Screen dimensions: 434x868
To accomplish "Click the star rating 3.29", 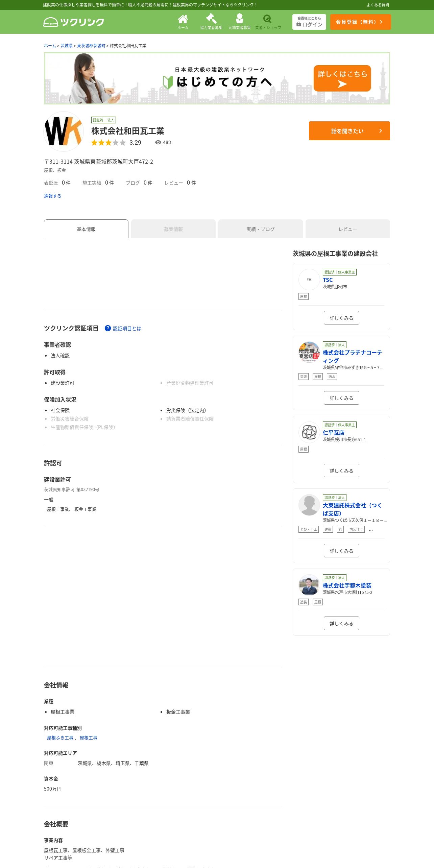I will click(x=116, y=143).
